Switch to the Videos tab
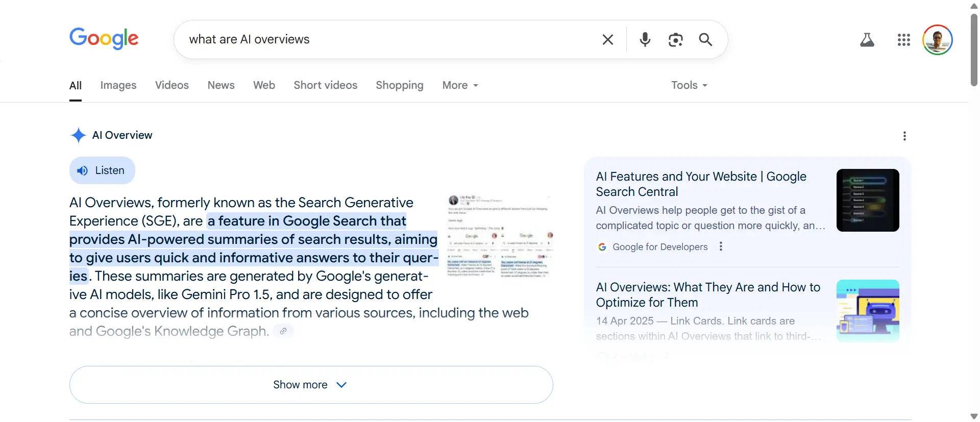This screenshot has width=980, height=422. 172,85
